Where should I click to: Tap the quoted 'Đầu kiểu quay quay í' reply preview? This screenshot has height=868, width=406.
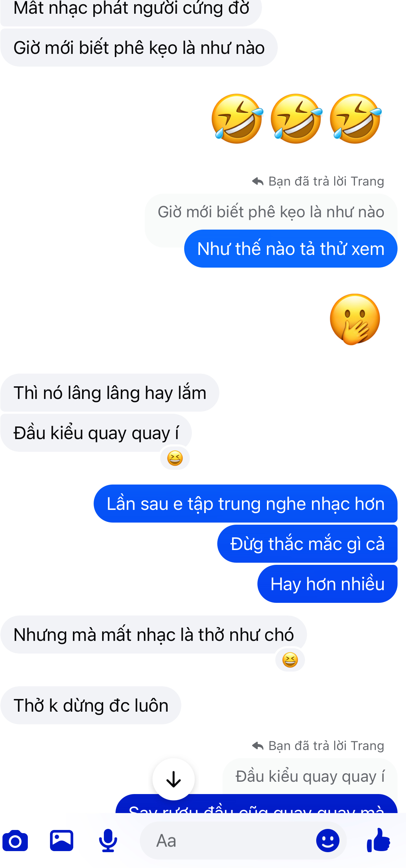[310, 776]
